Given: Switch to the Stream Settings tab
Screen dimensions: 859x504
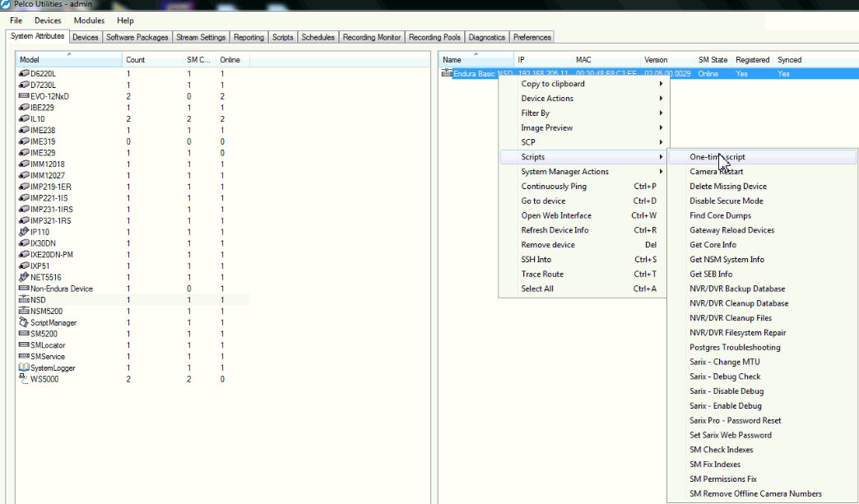Looking at the screenshot, I should coord(200,37).
